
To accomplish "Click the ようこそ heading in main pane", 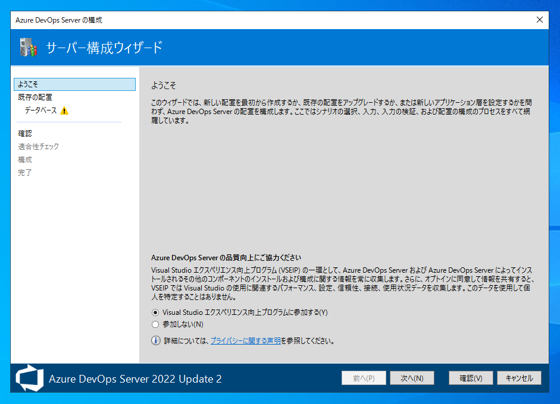I will pos(163,86).
